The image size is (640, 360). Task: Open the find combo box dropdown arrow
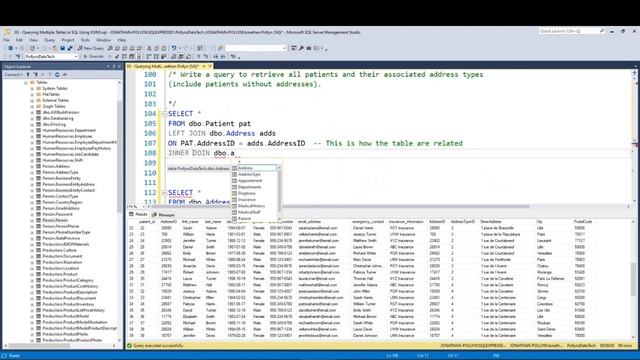pos(284,48)
